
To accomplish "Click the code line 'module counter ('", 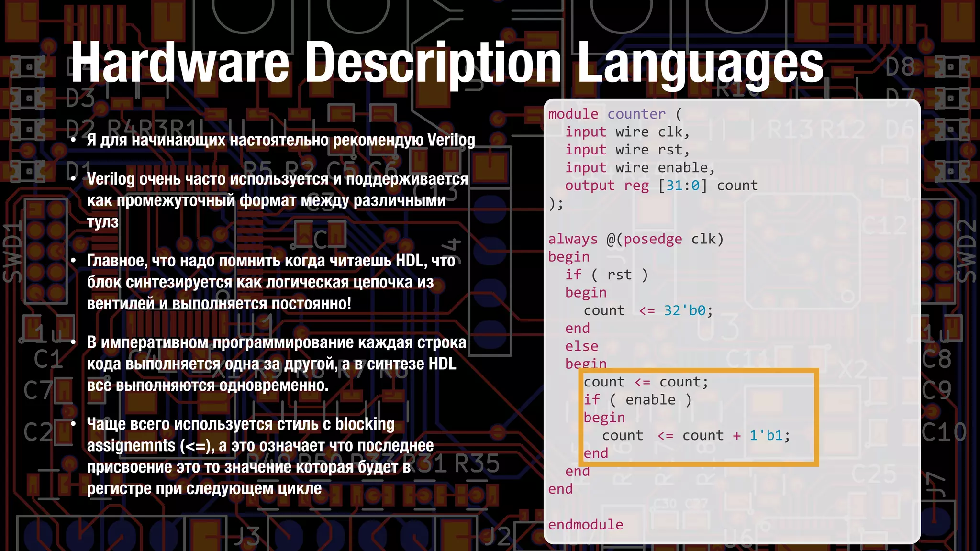I will (x=615, y=114).
